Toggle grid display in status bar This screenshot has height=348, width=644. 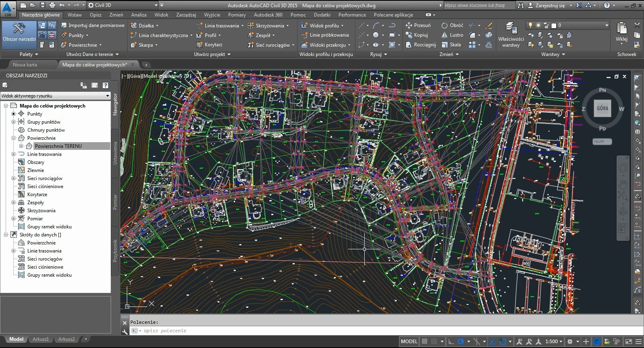pos(425,342)
